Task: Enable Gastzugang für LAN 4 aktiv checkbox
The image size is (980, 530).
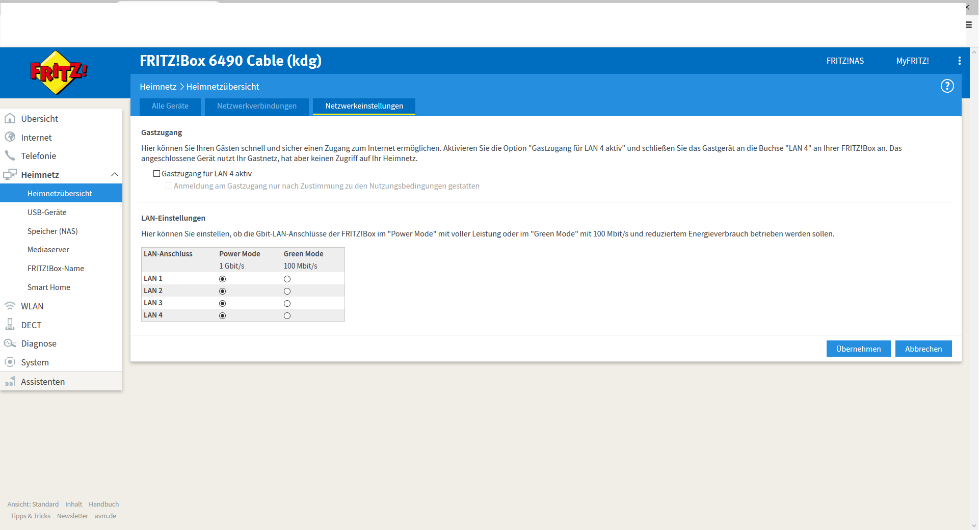Action: point(157,174)
